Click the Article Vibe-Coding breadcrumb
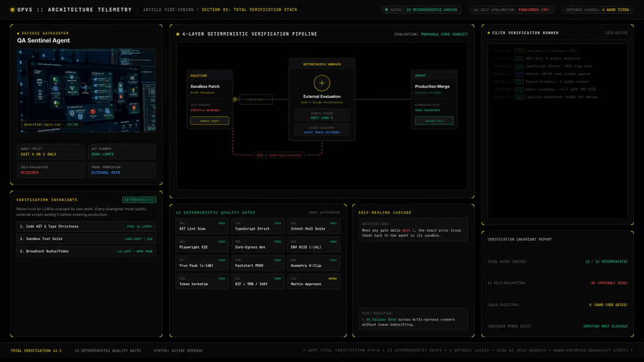Screen dimensions: 644x362 click(168, 10)
